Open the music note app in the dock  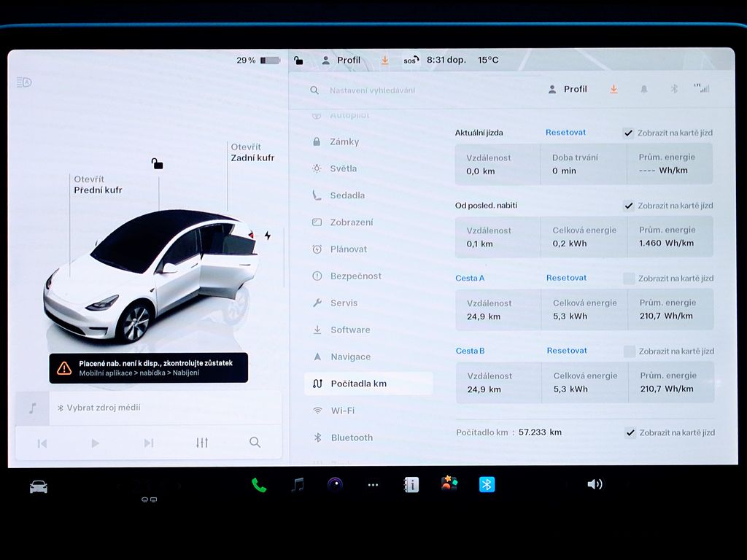[x=298, y=485]
